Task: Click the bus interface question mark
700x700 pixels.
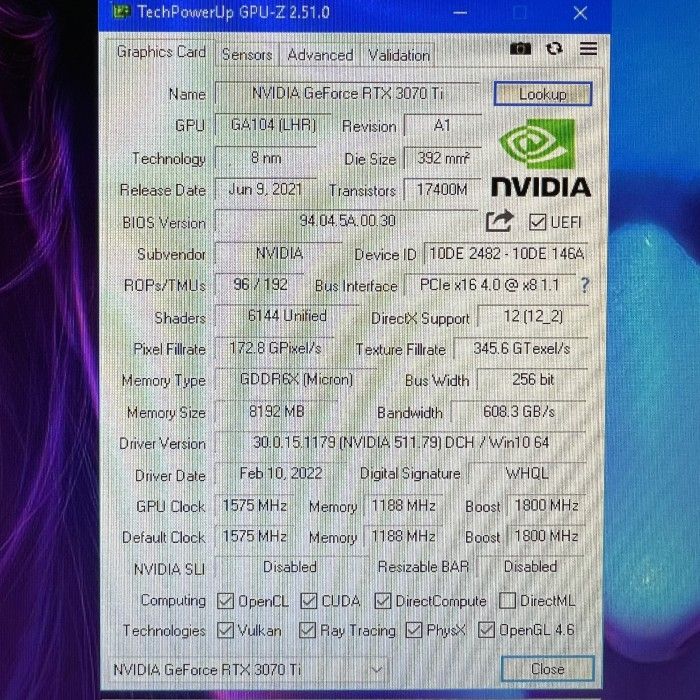Action: tap(585, 285)
